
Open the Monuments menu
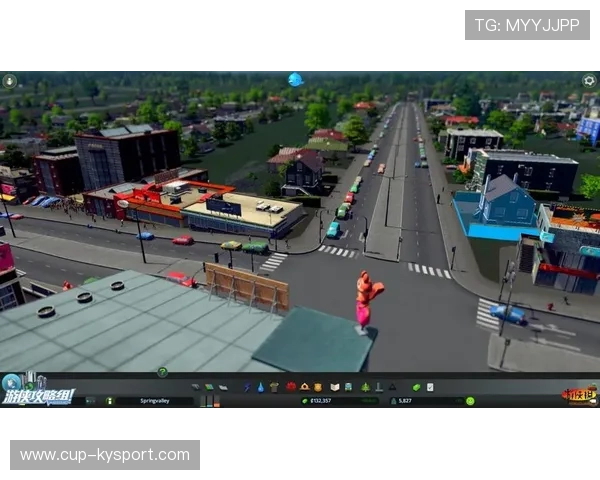392,387
